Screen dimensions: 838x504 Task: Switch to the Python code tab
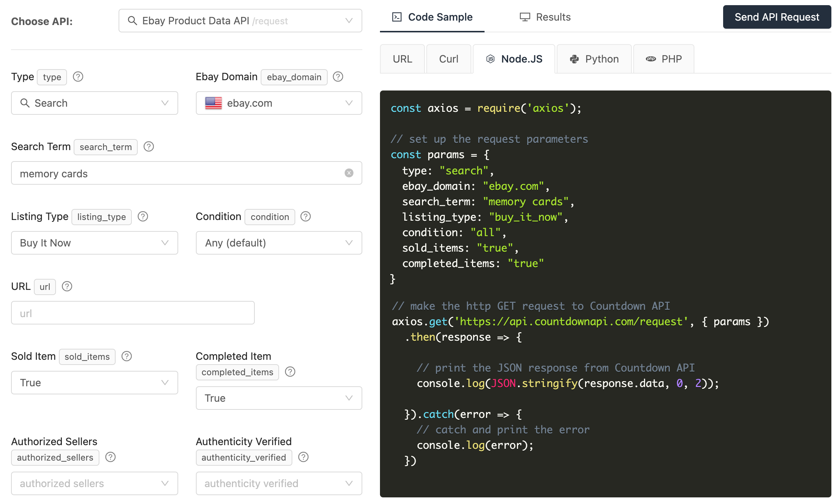[594, 59]
